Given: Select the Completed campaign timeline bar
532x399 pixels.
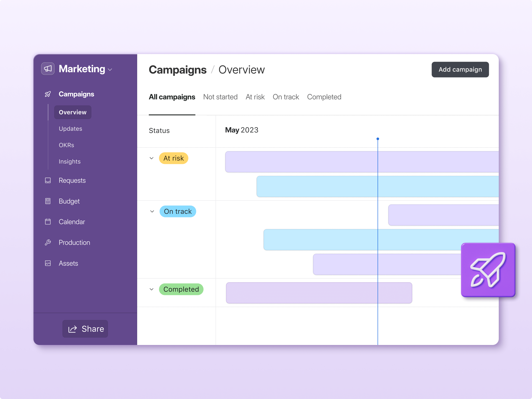Looking at the screenshot, I should coord(319,293).
